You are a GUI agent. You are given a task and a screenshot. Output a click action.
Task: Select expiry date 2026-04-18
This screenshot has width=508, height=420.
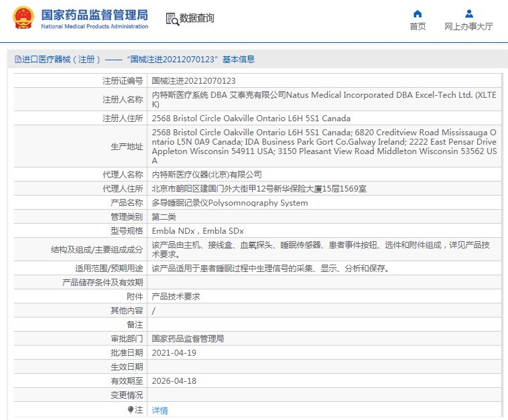[174, 381]
